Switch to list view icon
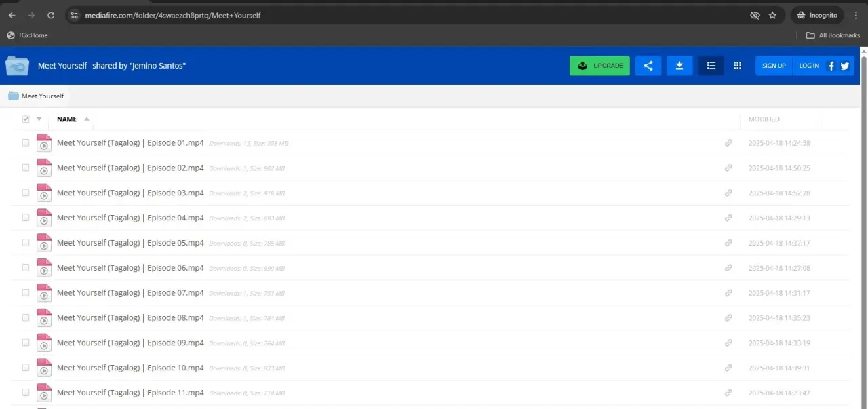Image resolution: width=868 pixels, height=409 pixels. tap(711, 66)
